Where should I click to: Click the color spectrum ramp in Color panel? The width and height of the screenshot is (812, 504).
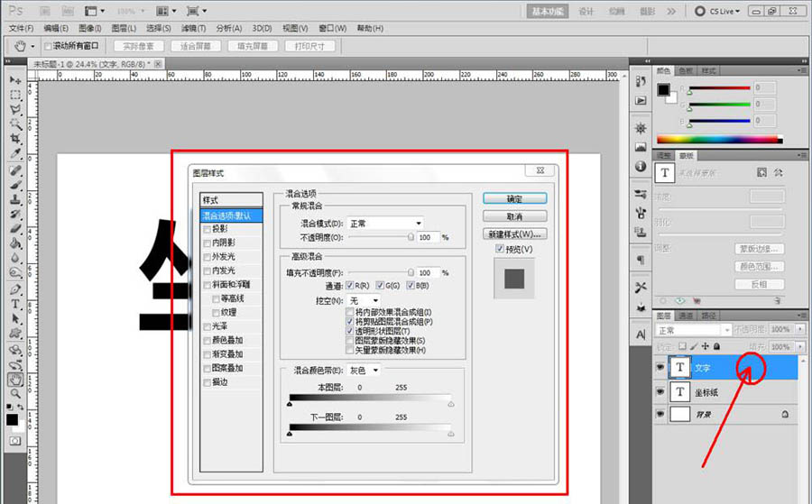pyautogui.click(x=720, y=139)
